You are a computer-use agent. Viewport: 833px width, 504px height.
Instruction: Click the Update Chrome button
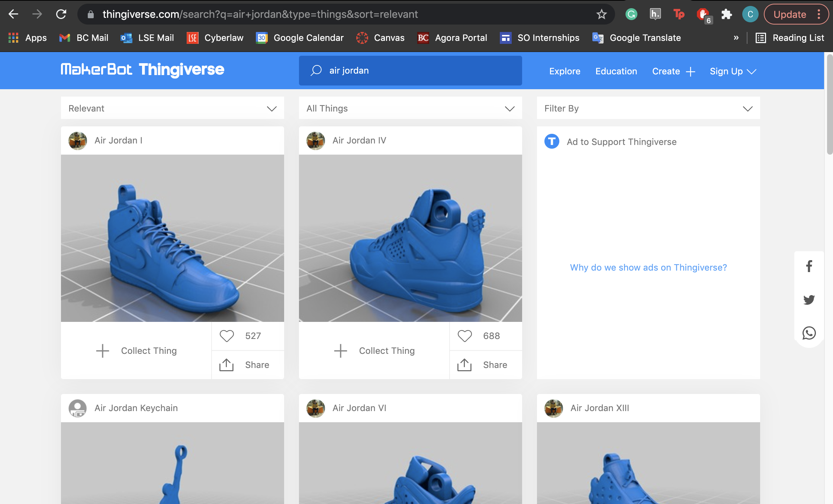(796, 14)
